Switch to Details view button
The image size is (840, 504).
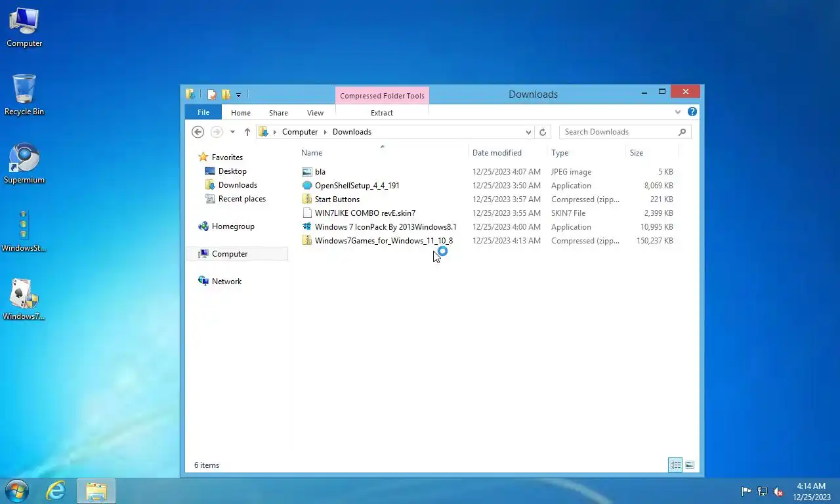pos(675,465)
